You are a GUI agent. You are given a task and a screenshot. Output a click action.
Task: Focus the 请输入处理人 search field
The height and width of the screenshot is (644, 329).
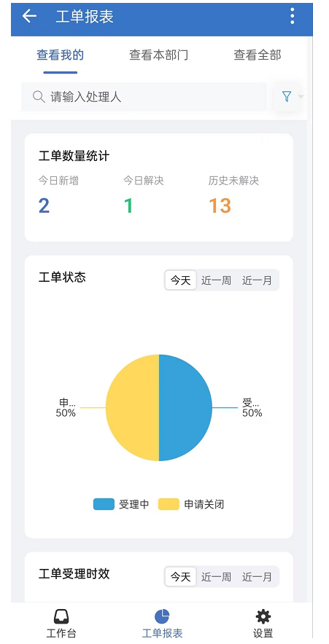tap(144, 97)
